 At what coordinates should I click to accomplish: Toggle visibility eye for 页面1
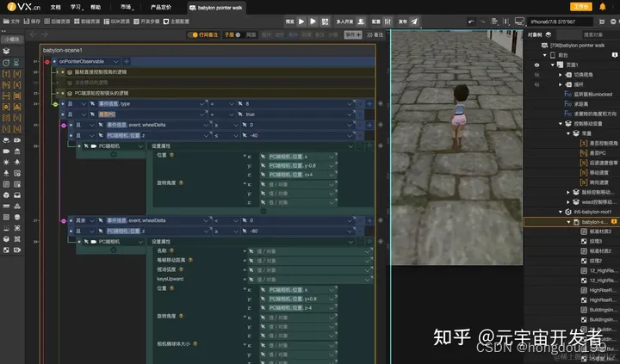point(536,65)
